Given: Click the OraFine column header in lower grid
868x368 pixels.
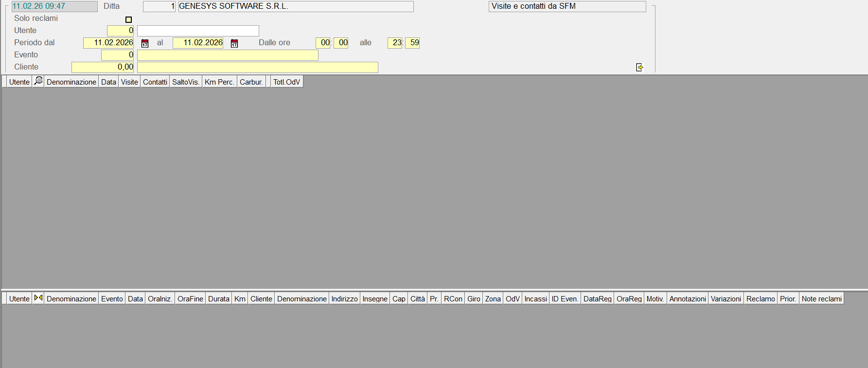Looking at the screenshot, I should point(190,298).
